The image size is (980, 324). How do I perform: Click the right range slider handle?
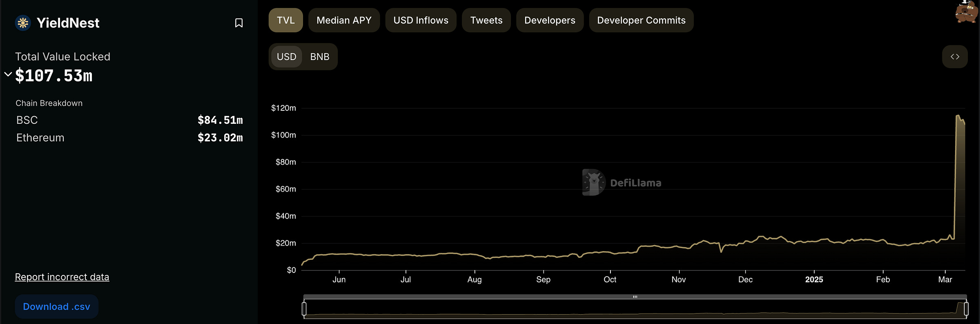[966, 308]
